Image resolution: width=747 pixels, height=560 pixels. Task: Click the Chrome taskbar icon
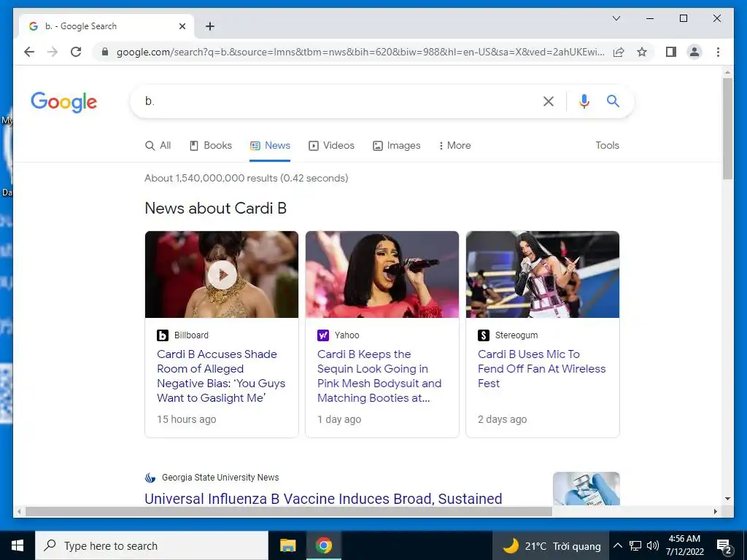323,545
